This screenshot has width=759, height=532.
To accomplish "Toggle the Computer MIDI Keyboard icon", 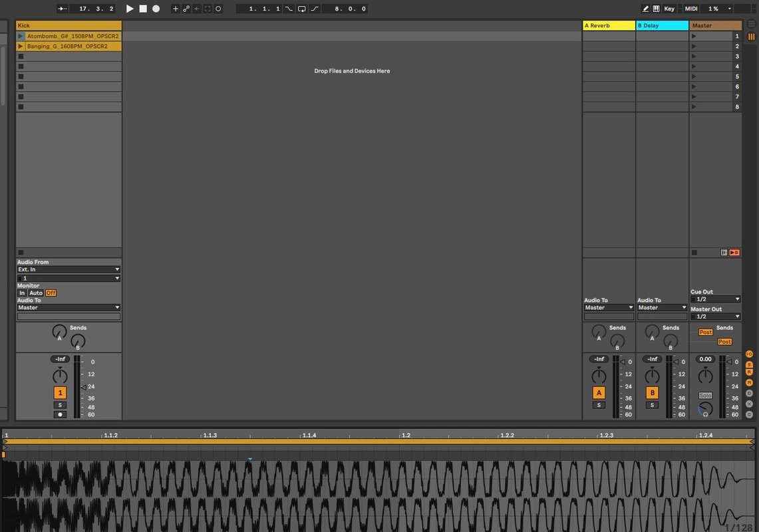I will coord(656,9).
